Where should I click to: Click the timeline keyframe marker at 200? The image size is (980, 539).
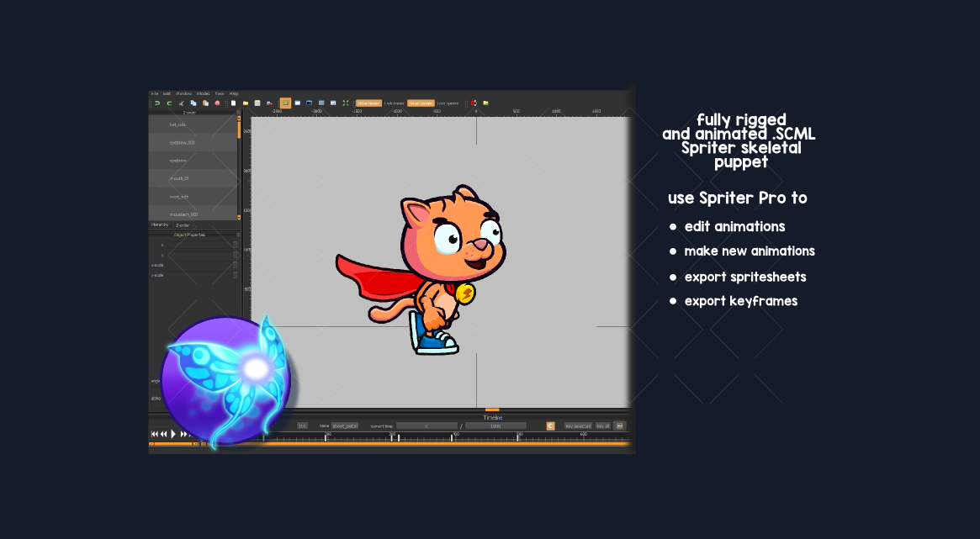326,437
